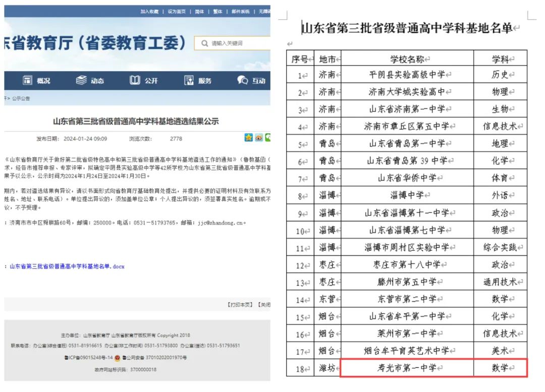Click the 动态 stacked-layers icon

[81, 80]
